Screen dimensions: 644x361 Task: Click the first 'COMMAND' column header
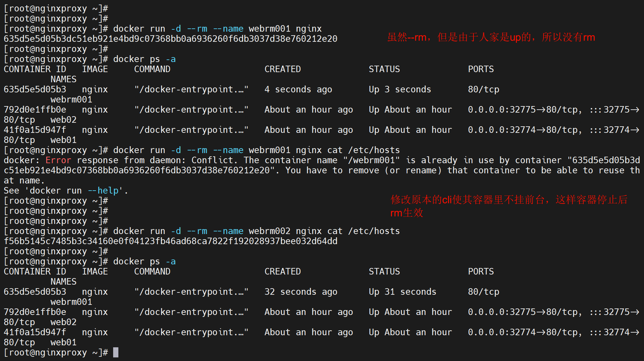coord(152,69)
